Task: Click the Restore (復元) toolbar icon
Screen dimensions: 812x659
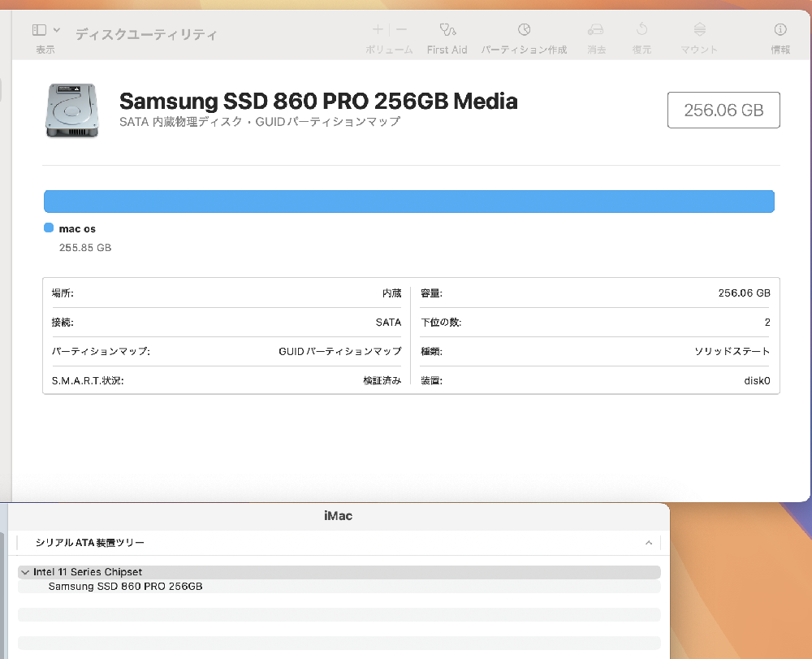Action: point(641,30)
